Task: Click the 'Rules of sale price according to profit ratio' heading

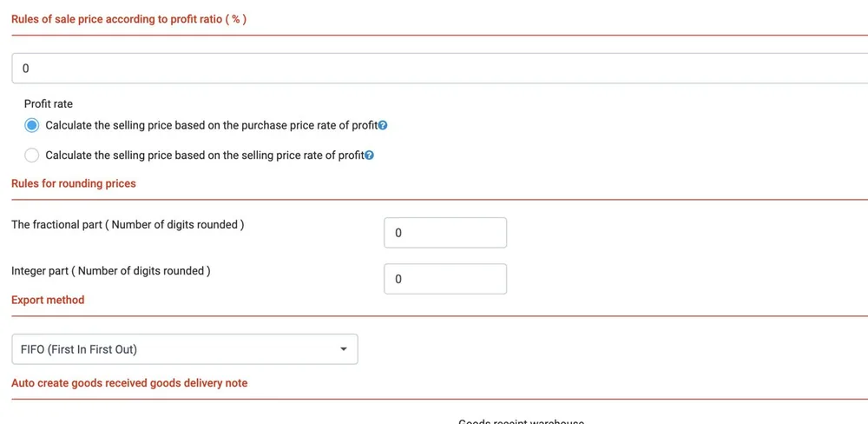Action: 128,19
